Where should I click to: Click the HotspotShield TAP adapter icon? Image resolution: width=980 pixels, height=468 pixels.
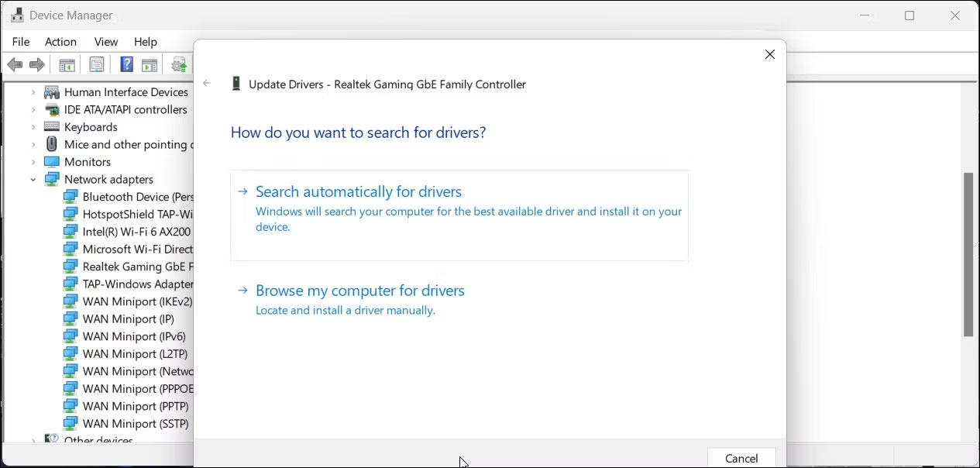click(70, 214)
